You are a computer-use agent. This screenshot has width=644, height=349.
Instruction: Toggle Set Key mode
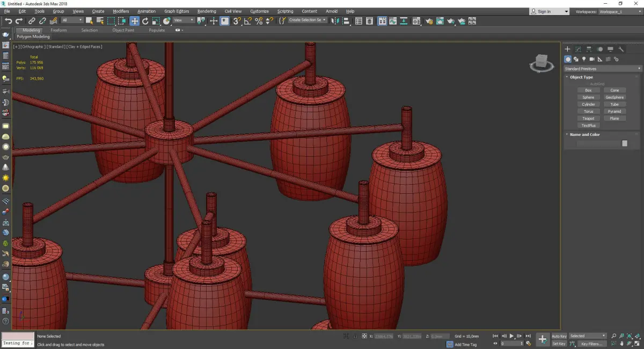pyautogui.click(x=559, y=344)
